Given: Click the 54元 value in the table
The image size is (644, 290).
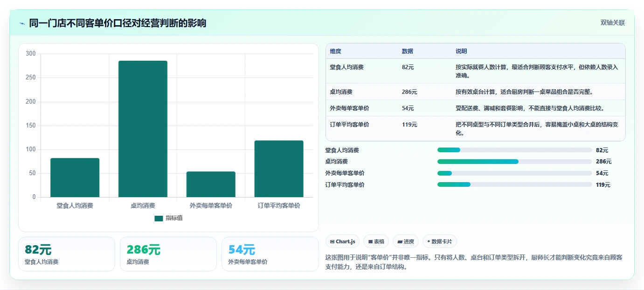Looking at the screenshot, I should click(408, 108).
